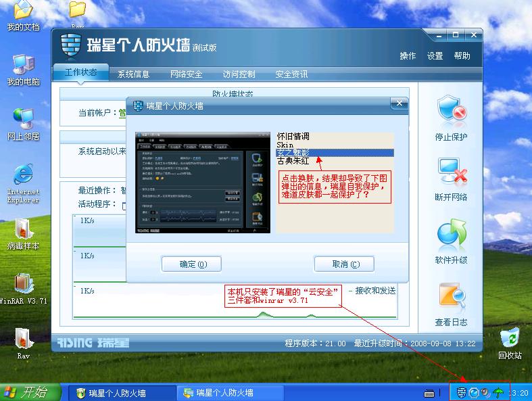
Task: Switch to the 系统信息 tab
Action: point(133,74)
